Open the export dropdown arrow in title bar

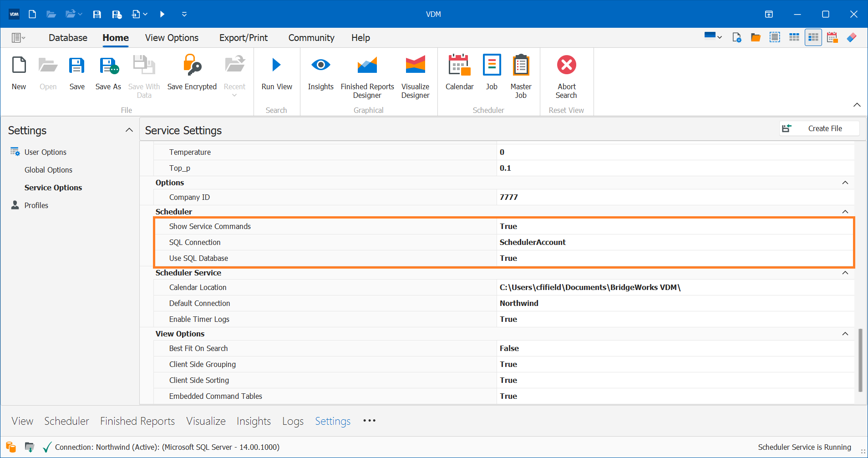coord(145,14)
